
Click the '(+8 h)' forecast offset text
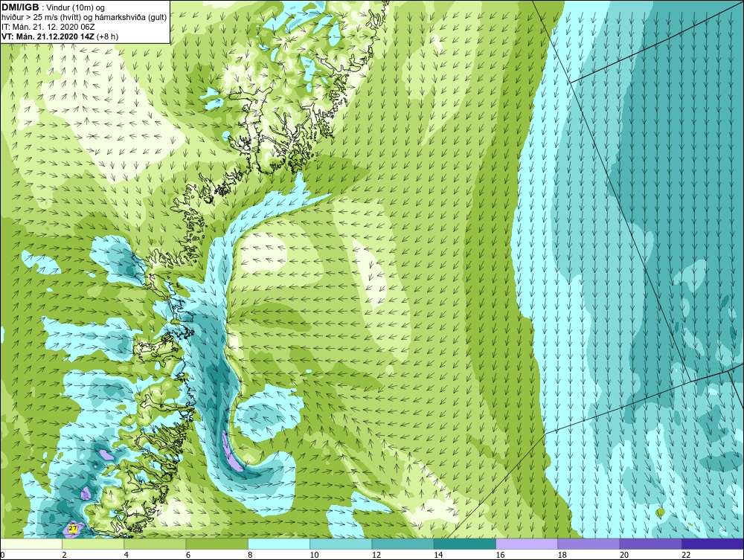108,36
